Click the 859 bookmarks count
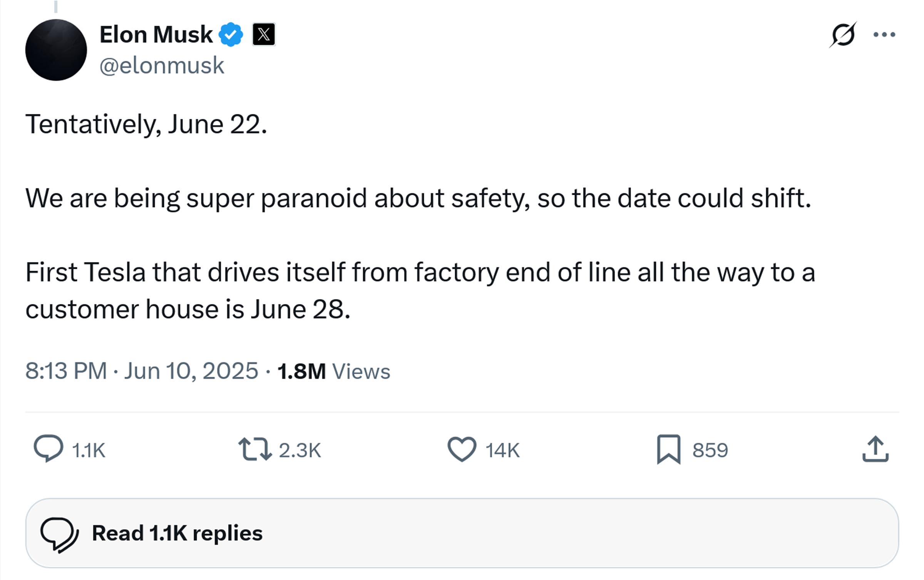This screenshot has width=924, height=580. [x=710, y=450]
